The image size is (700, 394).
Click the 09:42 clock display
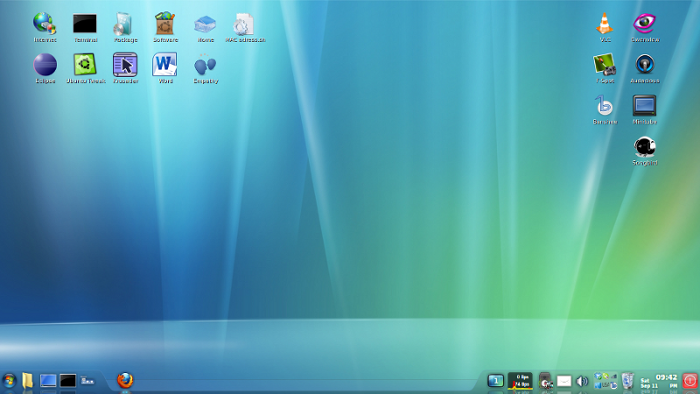[x=666, y=377]
